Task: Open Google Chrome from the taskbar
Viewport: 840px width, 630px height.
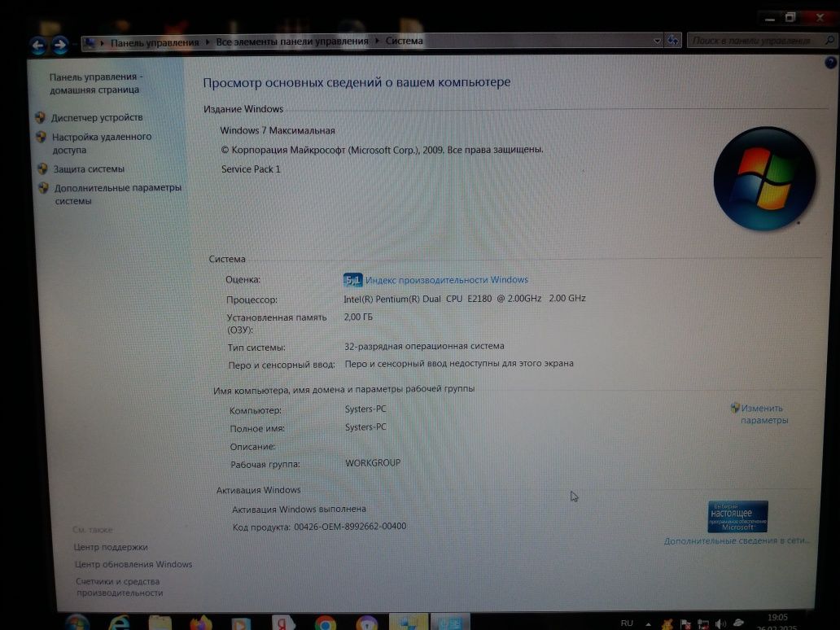Action: (326, 623)
